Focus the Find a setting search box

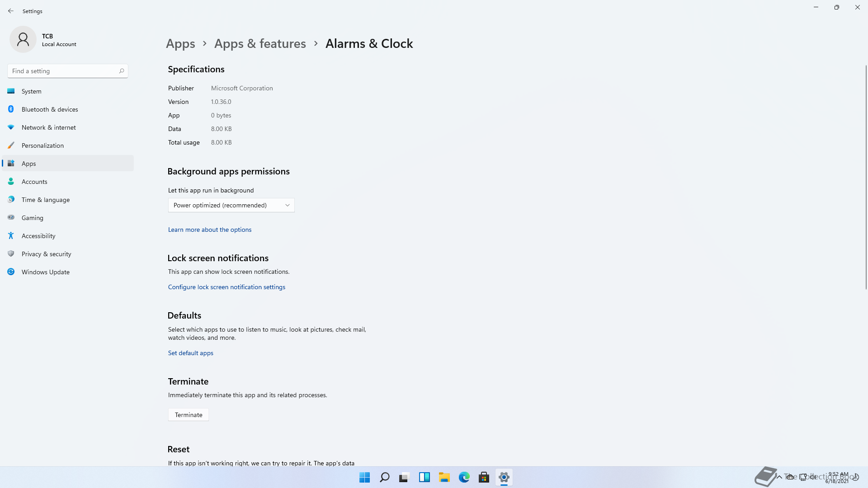68,71
